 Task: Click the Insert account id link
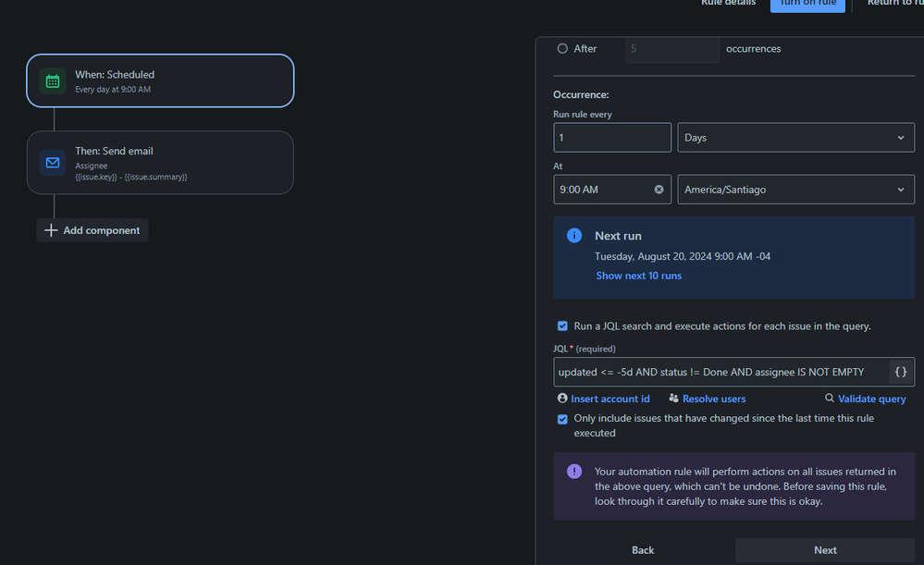(x=610, y=399)
